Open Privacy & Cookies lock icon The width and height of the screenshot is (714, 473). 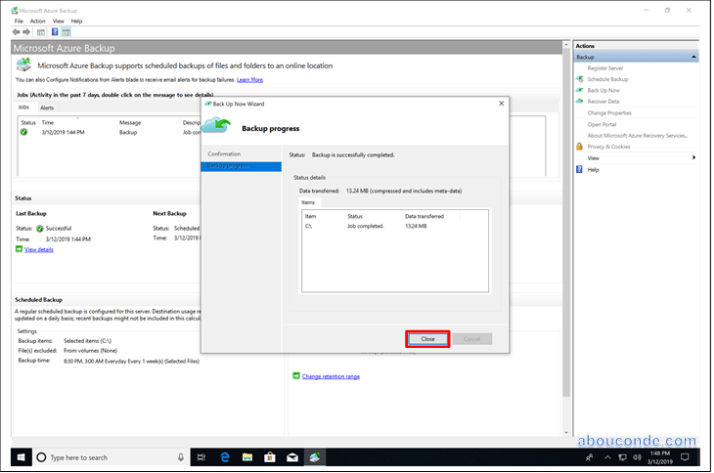579,146
